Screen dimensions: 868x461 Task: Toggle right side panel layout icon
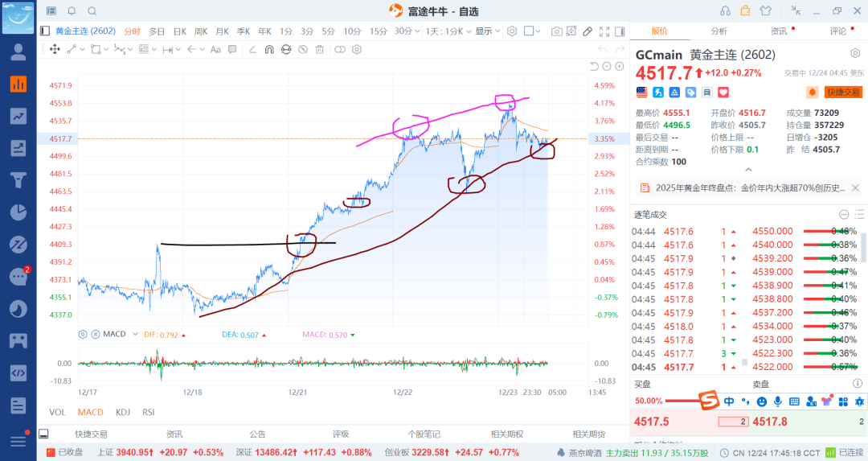(x=620, y=31)
